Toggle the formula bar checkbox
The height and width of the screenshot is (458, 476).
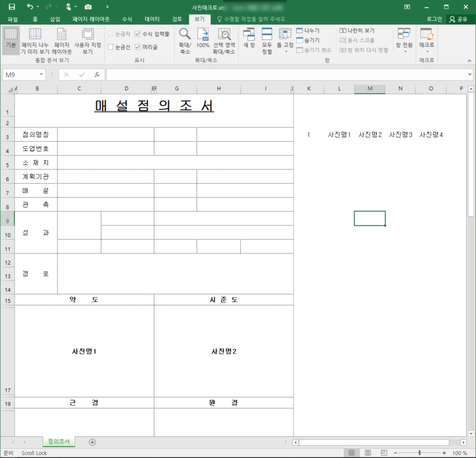[138, 34]
